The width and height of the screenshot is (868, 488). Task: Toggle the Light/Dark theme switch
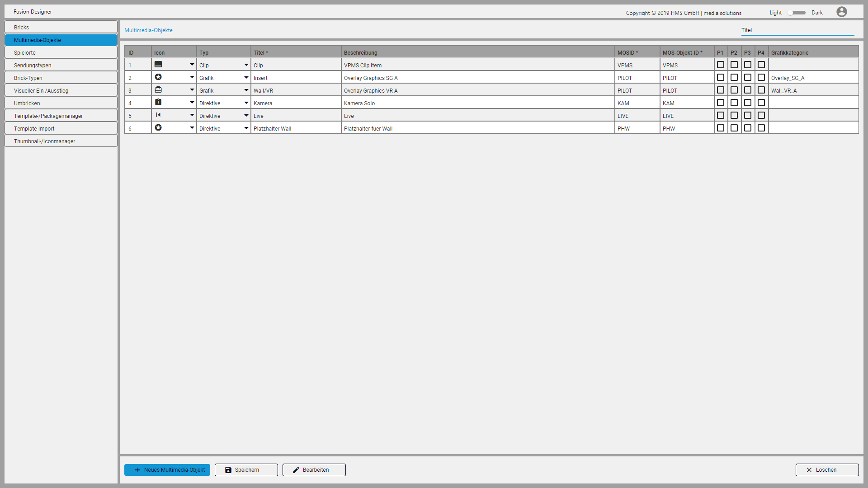click(797, 13)
